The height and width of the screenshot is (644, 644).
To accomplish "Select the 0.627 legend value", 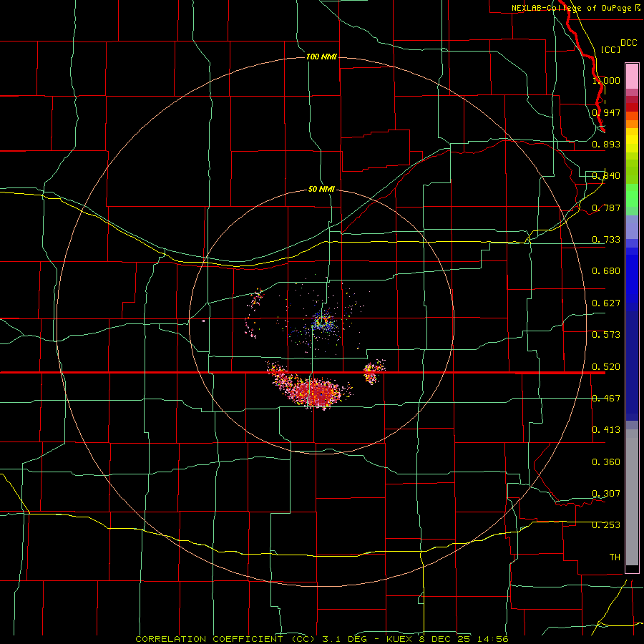I will coord(606,303).
